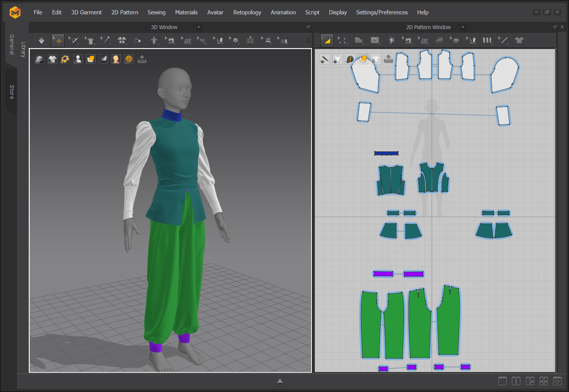Select the 2D sewing machine tool
The width and height of the screenshot is (569, 392).
click(407, 40)
